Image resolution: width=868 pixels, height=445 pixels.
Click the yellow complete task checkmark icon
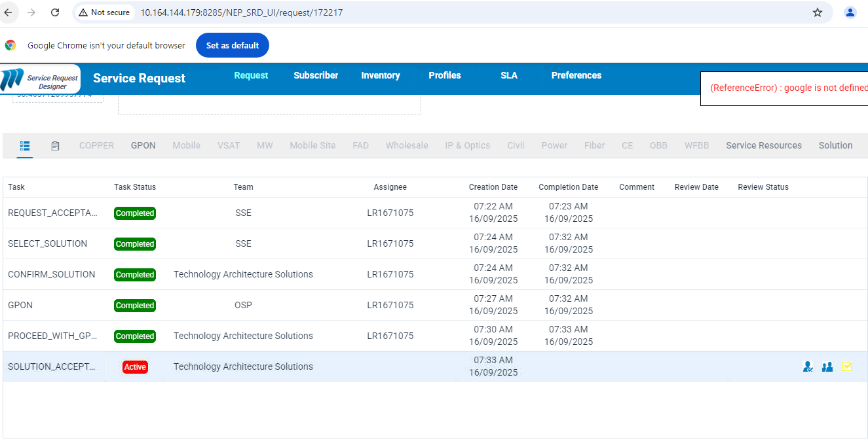[847, 367]
